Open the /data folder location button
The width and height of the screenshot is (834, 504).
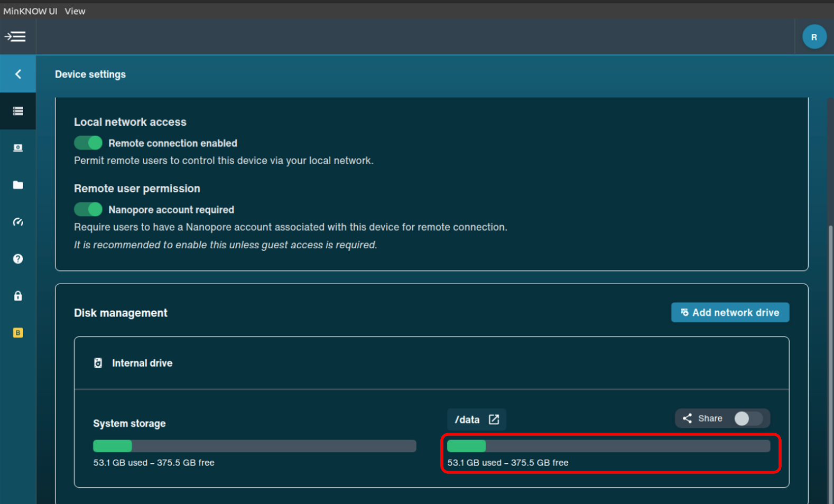click(x=476, y=419)
